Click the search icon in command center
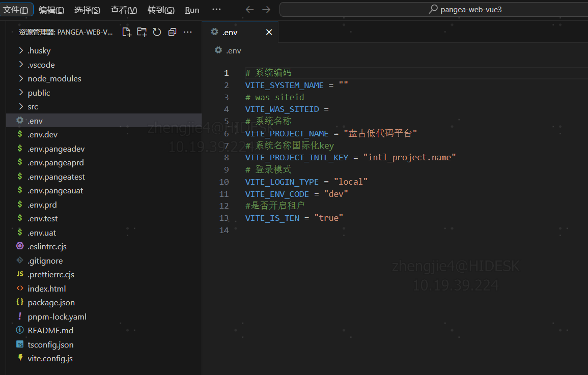 click(433, 9)
